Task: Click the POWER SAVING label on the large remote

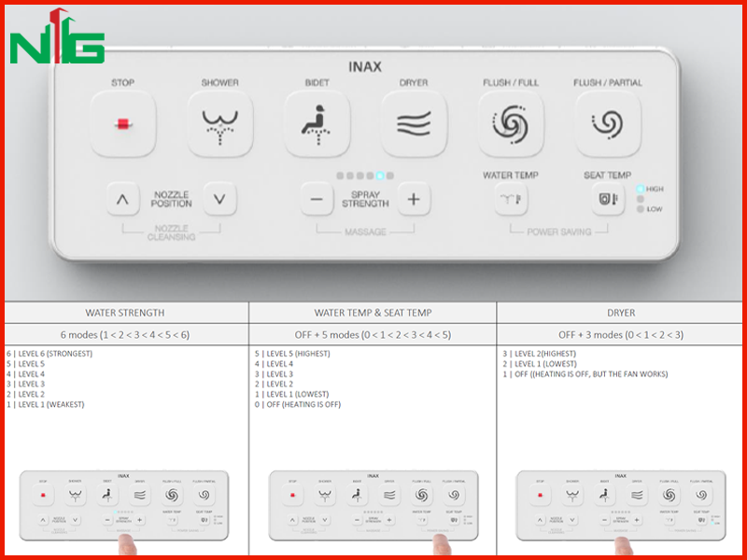Action: coord(559,231)
